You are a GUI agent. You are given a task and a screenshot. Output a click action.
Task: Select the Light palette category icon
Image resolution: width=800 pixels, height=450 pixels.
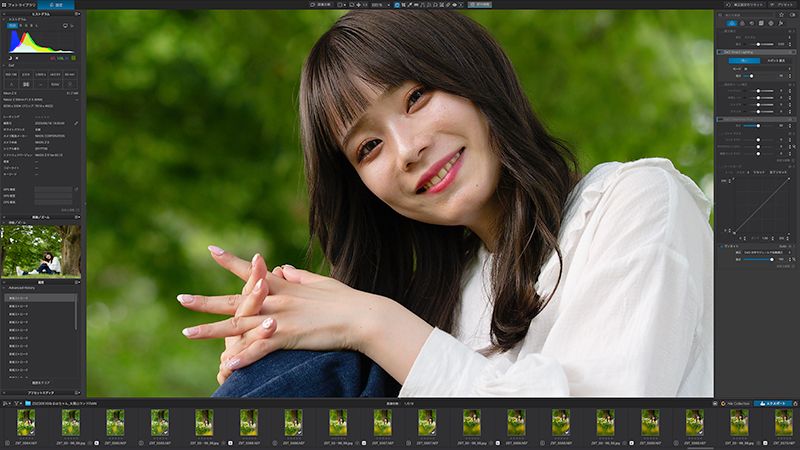[732, 23]
